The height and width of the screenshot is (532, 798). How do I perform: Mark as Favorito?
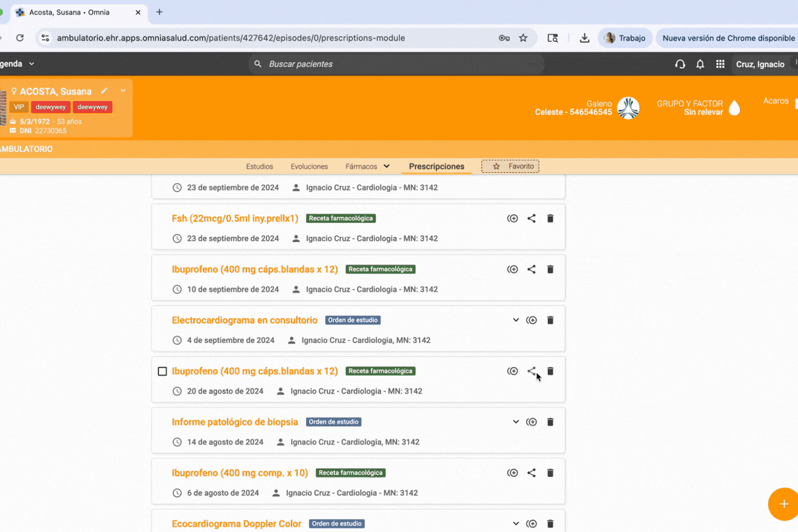(510, 166)
